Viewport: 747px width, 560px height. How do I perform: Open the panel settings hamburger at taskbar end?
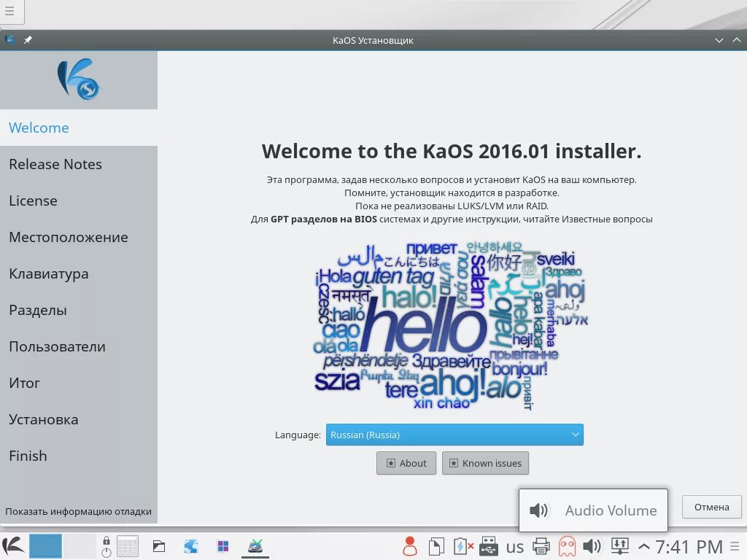pyautogui.click(x=735, y=546)
